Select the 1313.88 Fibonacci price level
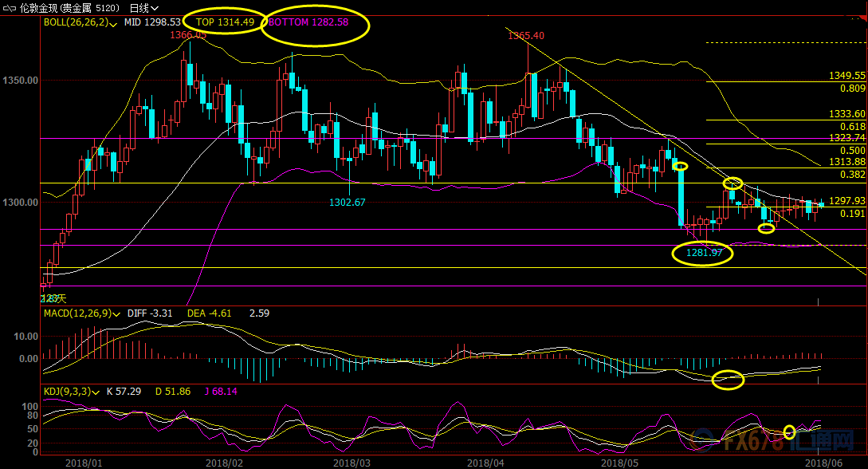The width and height of the screenshot is (868, 469). [x=847, y=162]
